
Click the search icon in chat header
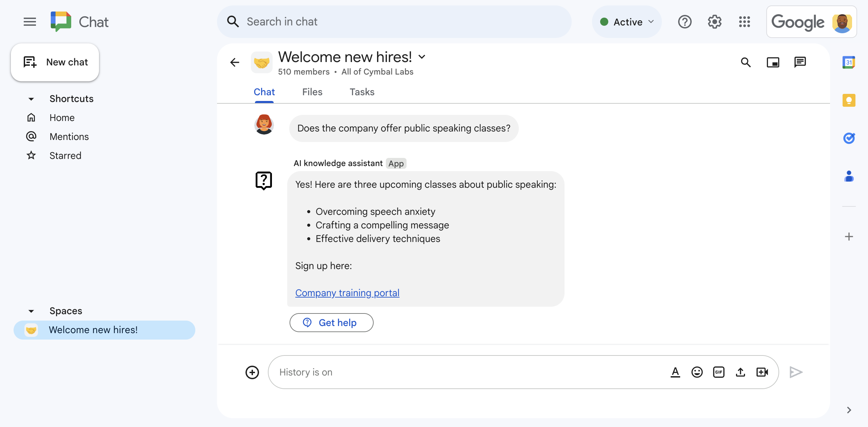tap(747, 61)
